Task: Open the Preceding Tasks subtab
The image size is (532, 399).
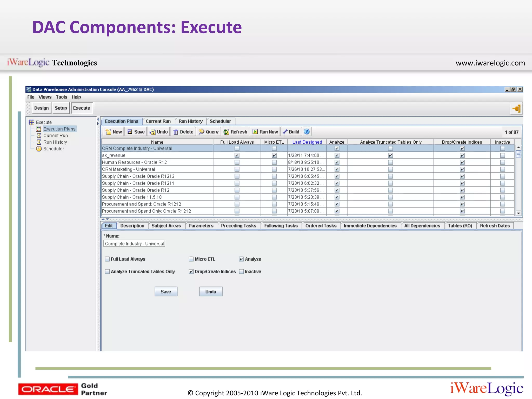Action: [x=238, y=226]
